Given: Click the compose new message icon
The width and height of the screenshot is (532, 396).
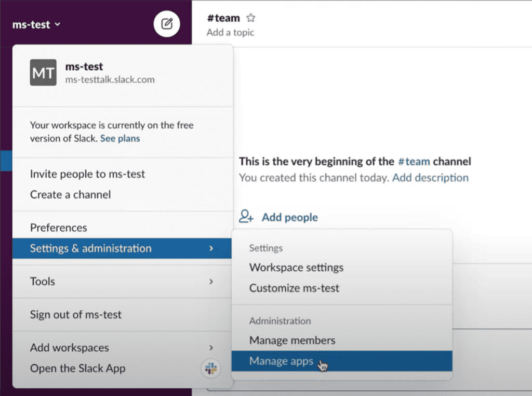Looking at the screenshot, I should [167, 24].
